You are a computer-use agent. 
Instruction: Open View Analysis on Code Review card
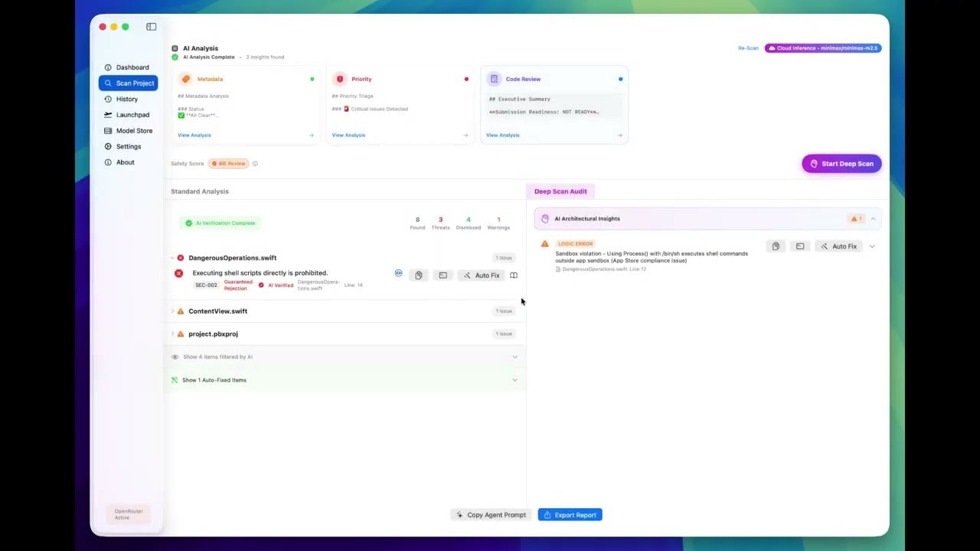click(x=503, y=135)
